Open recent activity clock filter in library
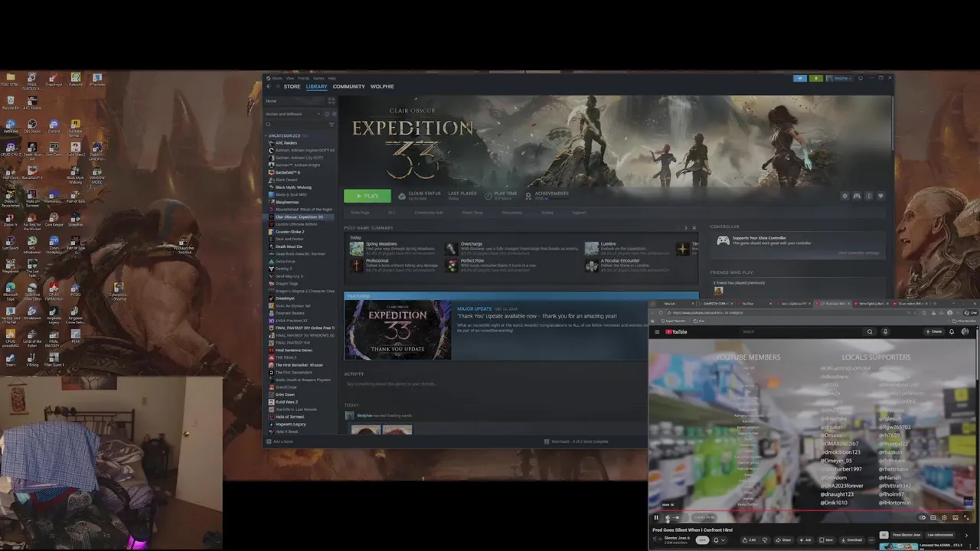The height and width of the screenshot is (551, 980). [x=327, y=114]
